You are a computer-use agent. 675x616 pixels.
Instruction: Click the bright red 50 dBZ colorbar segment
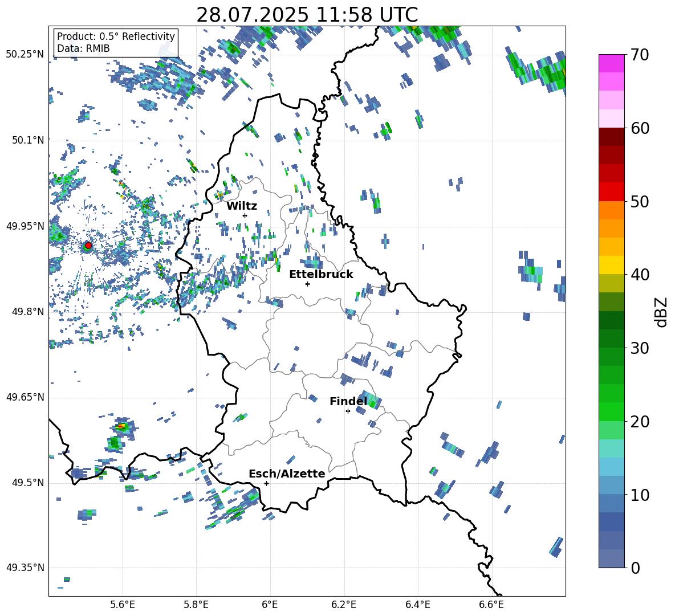point(611,192)
